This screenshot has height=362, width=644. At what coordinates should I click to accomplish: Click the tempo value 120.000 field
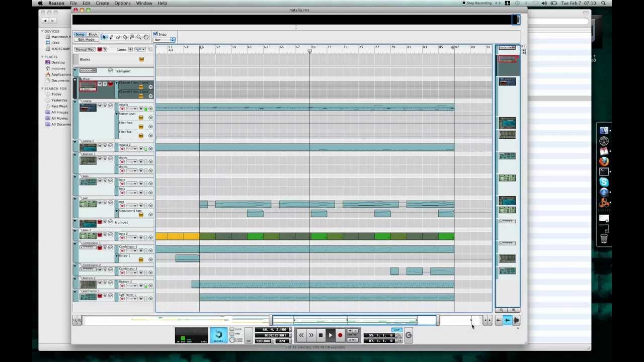click(x=264, y=341)
